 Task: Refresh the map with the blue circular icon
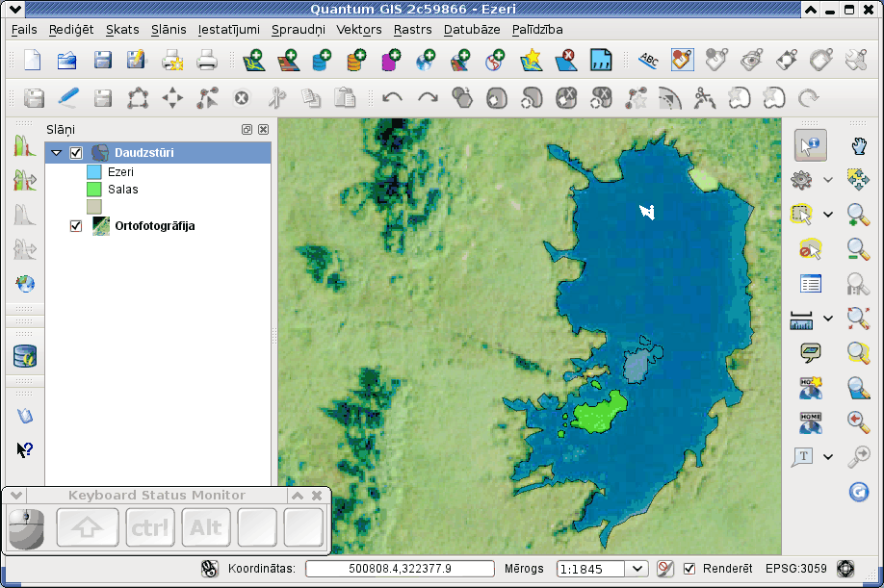[859, 492]
